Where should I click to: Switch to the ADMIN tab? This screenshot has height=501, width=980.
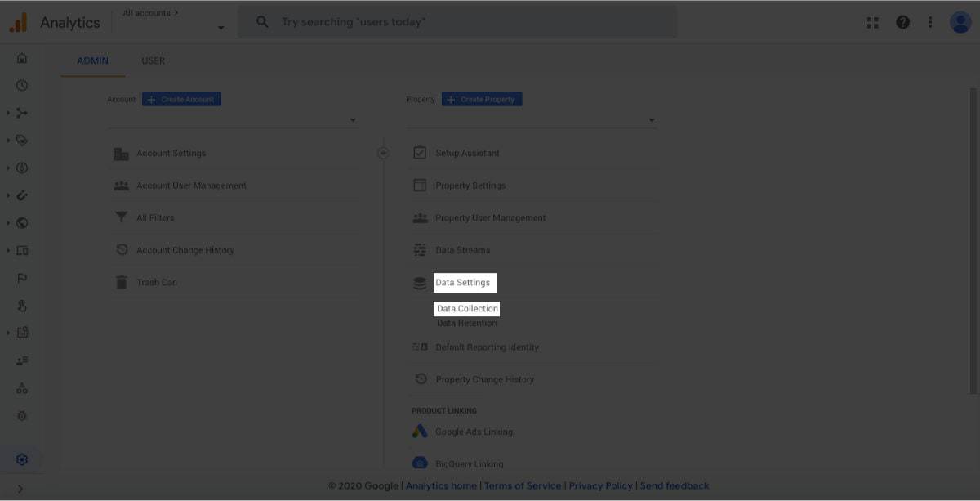point(92,60)
